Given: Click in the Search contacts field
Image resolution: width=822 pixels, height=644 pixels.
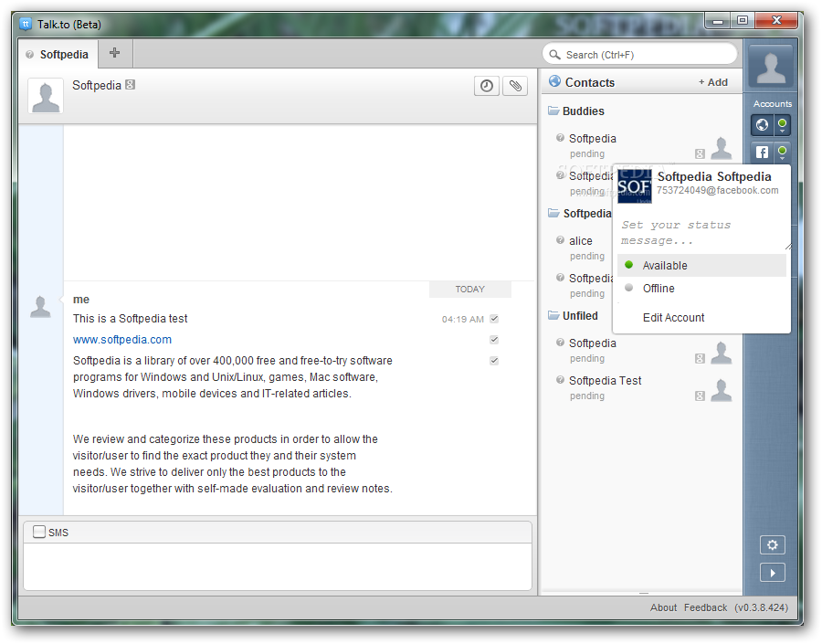Looking at the screenshot, I should pyautogui.click(x=639, y=55).
